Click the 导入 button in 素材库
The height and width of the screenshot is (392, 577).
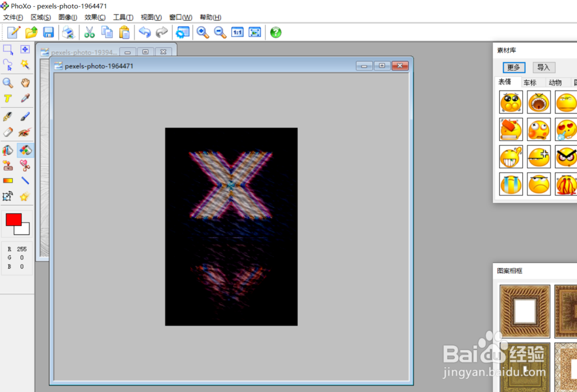click(544, 67)
